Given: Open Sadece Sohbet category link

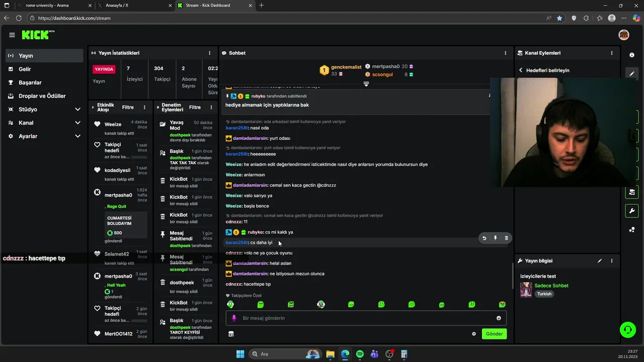Looking at the screenshot, I should pyautogui.click(x=551, y=286).
